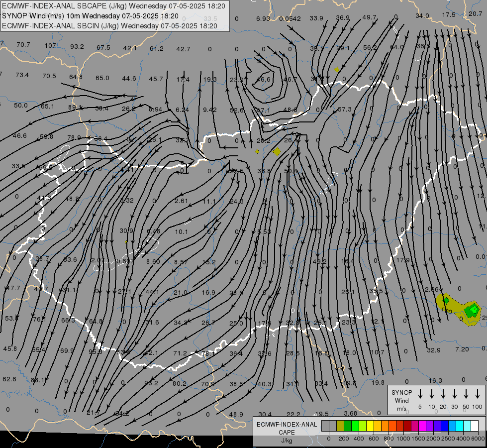This screenshot has width=487, height=448.
Task: Select the pure blue swatch before 2500
Action: [445, 426]
